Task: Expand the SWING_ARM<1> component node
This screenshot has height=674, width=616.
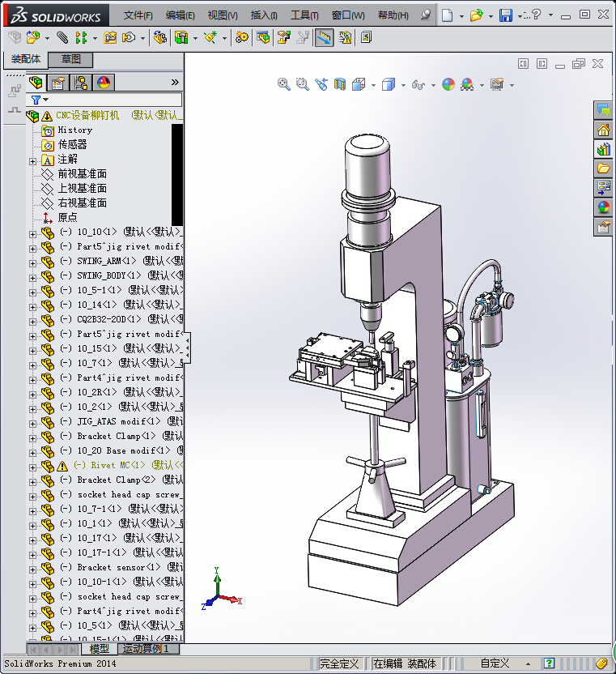Action: 32,263
